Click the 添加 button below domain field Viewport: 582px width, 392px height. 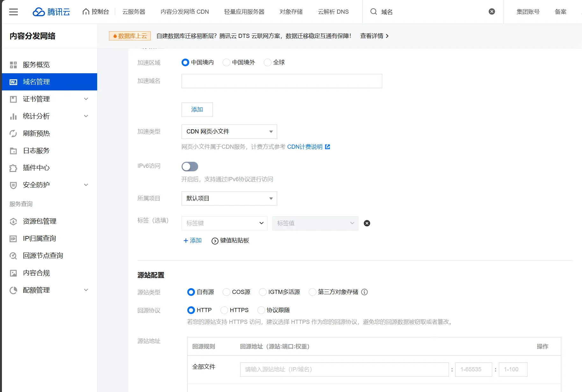pyautogui.click(x=197, y=110)
